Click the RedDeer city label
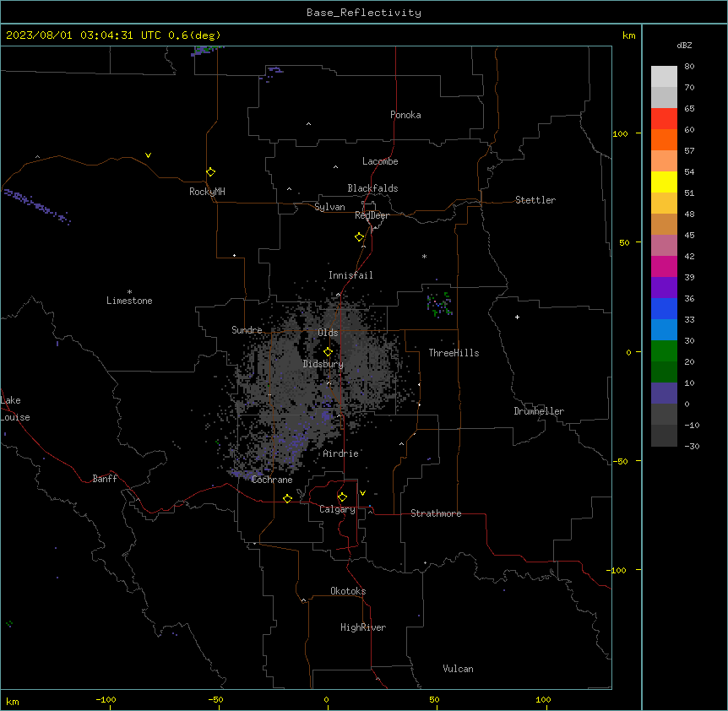728x711 pixels. [x=372, y=215]
